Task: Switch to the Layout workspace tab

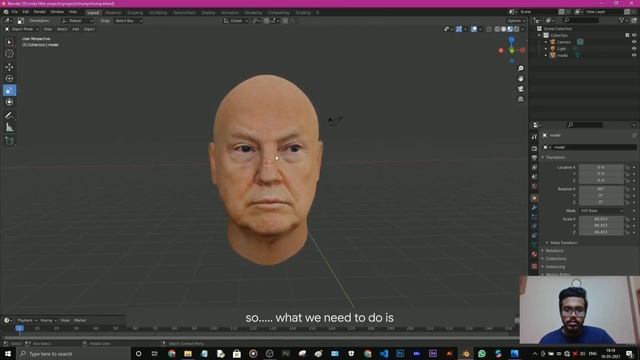Action: [93, 13]
